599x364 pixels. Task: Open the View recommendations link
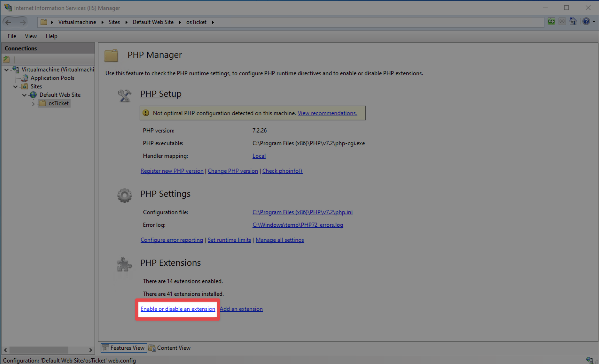coord(327,113)
